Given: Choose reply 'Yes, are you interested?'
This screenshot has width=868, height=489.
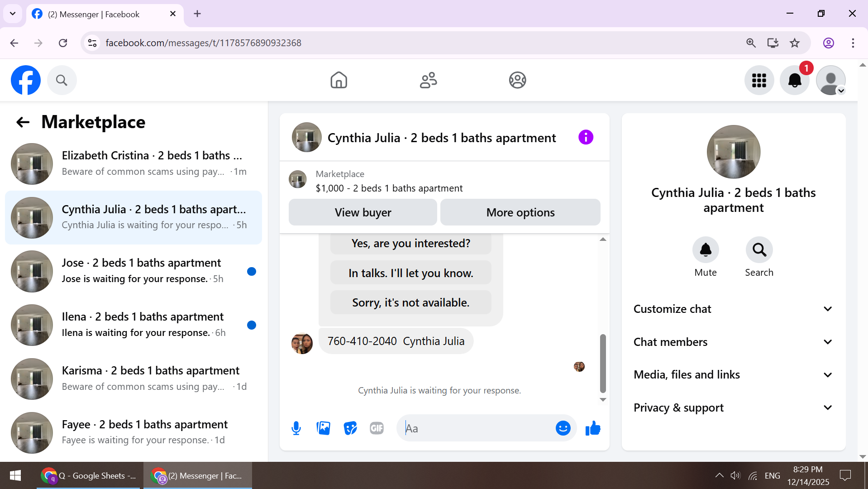Looking at the screenshot, I should (x=411, y=243).
